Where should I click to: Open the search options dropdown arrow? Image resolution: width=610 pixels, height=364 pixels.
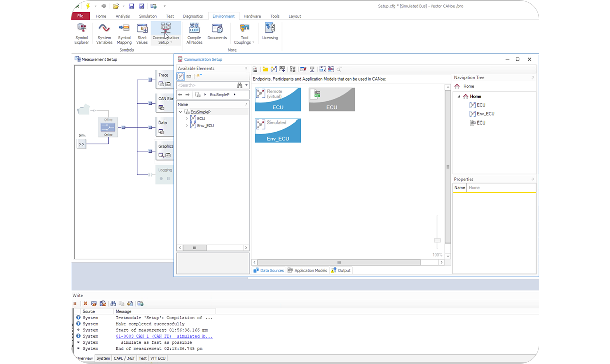(246, 85)
